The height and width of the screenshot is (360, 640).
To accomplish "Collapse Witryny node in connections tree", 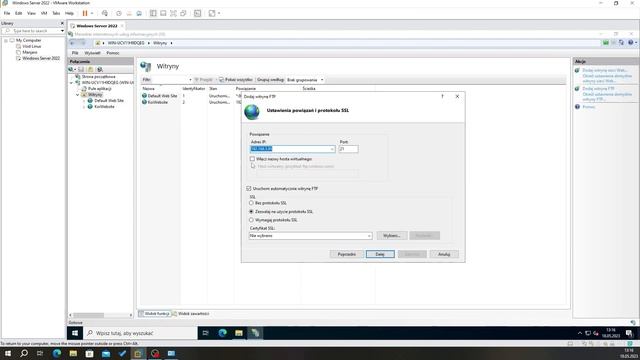I will point(78,95).
